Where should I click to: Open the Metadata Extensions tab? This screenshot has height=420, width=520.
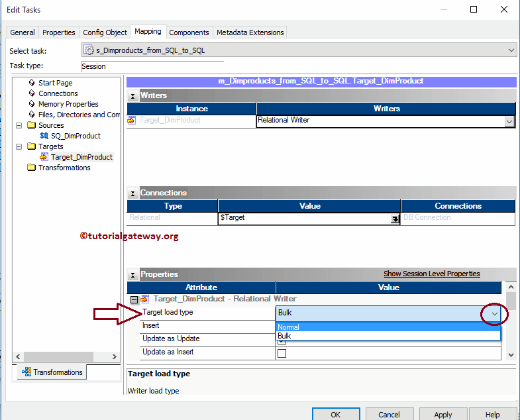250,32
